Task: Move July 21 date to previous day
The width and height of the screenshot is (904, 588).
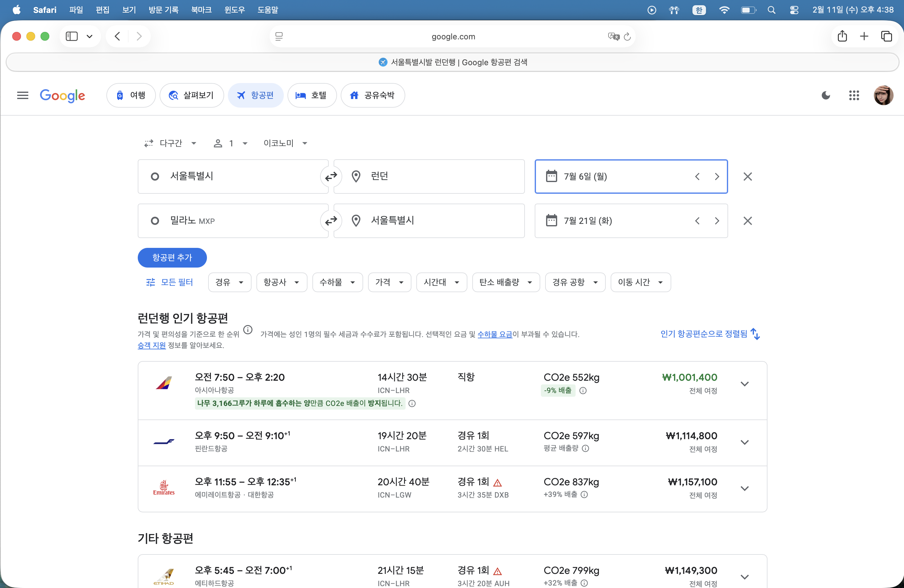Action: tap(697, 221)
